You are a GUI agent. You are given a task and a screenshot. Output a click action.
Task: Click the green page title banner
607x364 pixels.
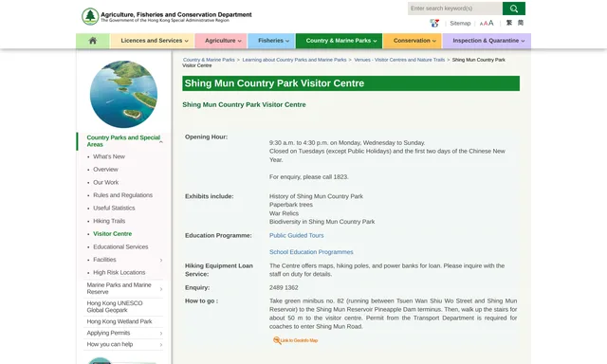coord(351,83)
